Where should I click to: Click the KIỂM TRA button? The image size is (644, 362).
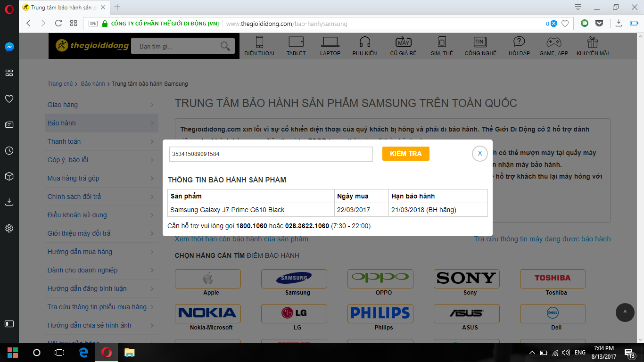pyautogui.click(x=406, y=154)
